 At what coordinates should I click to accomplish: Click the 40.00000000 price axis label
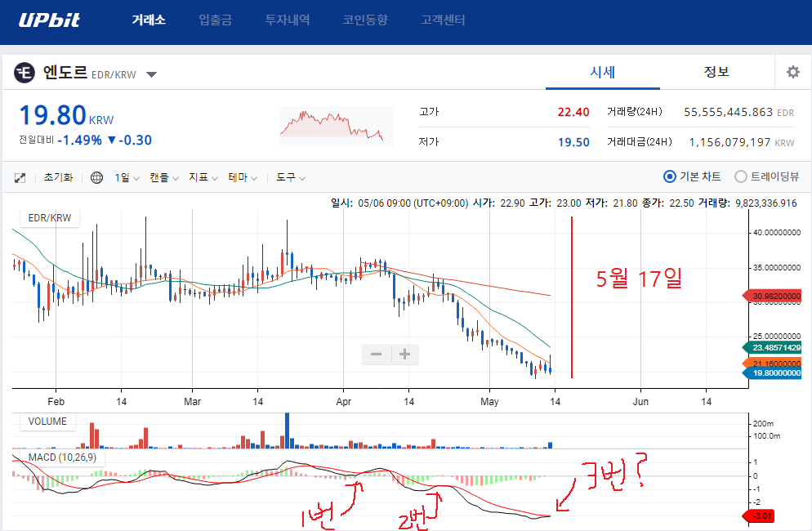point(777,233)
